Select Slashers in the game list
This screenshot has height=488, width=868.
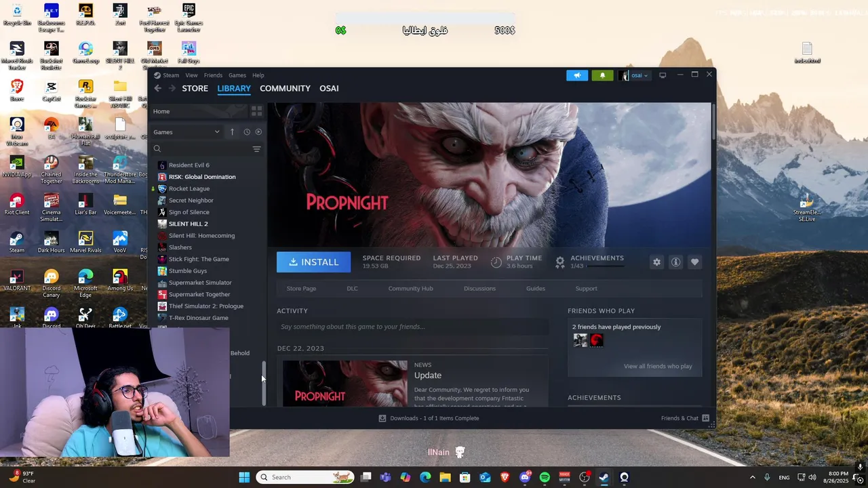coord(180,247)
